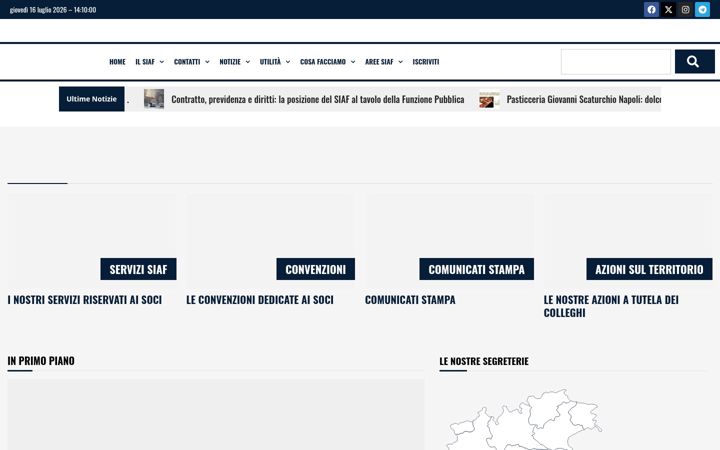The image size is (720, 450).
Task: Click the LE NOSTRE SEGRETERIE heading
Action: pos(484,361)
